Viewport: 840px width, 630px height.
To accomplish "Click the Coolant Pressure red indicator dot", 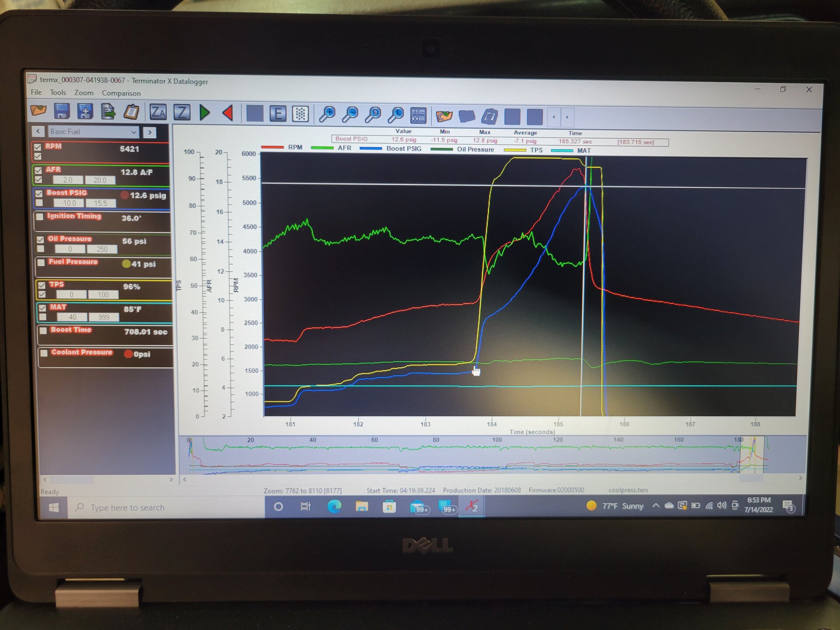I will 128,354.
